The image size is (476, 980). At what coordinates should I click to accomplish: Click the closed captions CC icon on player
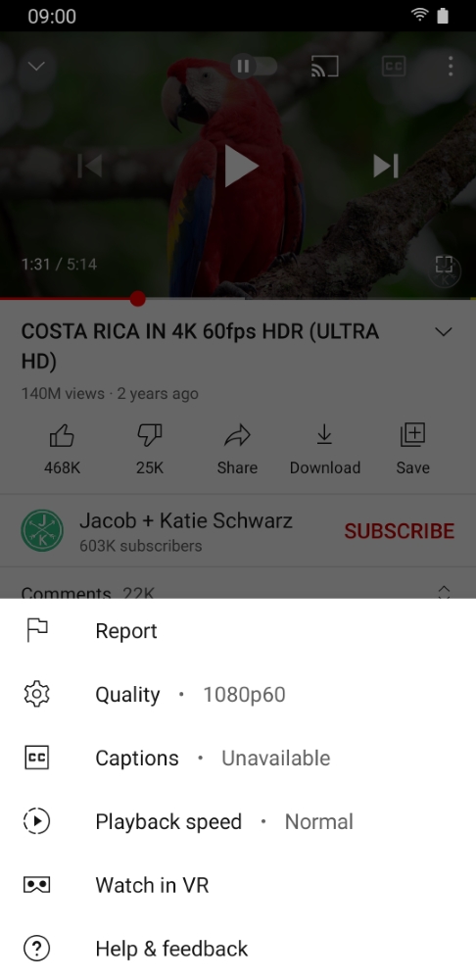394,67
